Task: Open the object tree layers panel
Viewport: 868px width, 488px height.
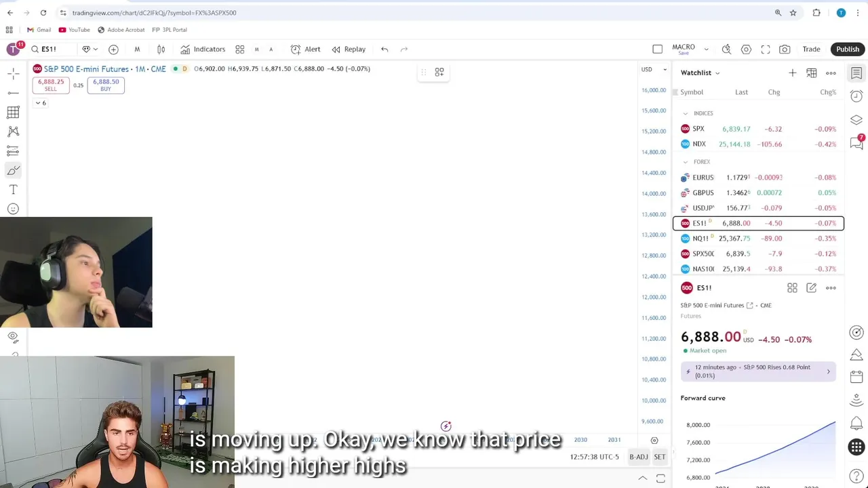Action: (856, 120)
